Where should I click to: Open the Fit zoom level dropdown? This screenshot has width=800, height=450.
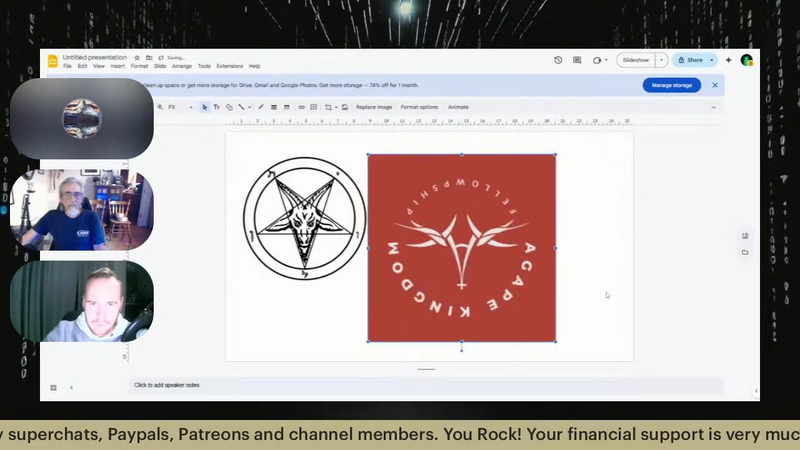[181, 107]
